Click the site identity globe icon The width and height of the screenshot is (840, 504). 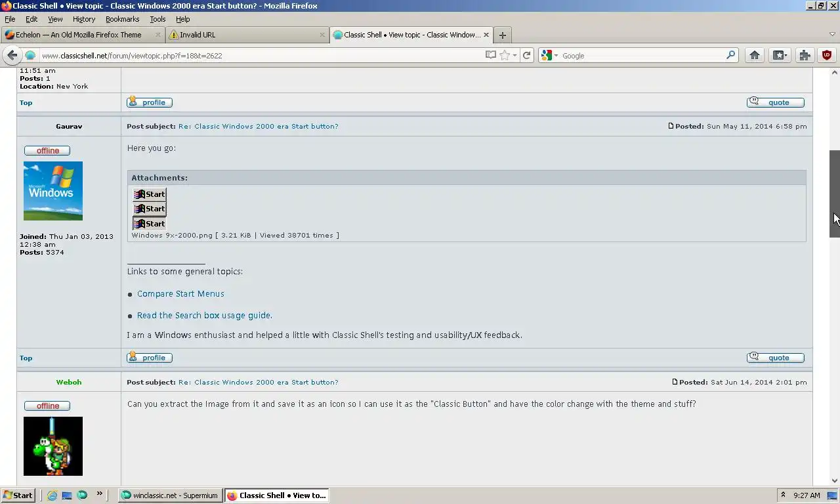(30, 55)
